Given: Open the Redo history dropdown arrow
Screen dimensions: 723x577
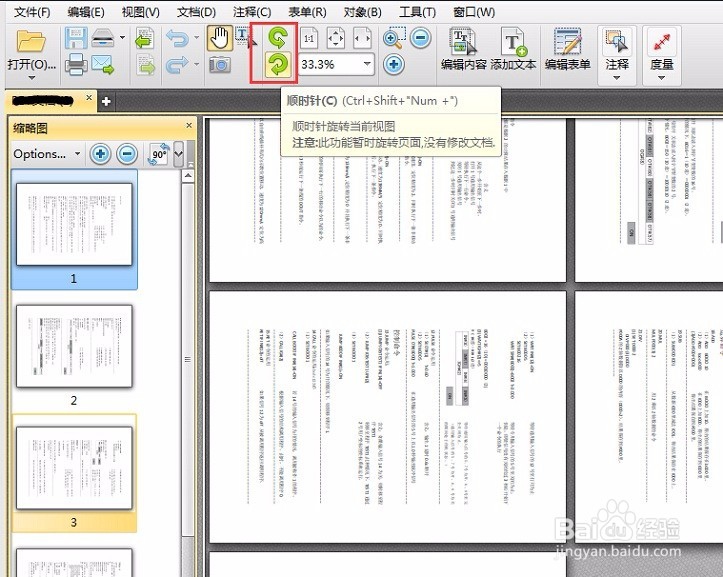Looking at the screenshot, I should point(197,64).
